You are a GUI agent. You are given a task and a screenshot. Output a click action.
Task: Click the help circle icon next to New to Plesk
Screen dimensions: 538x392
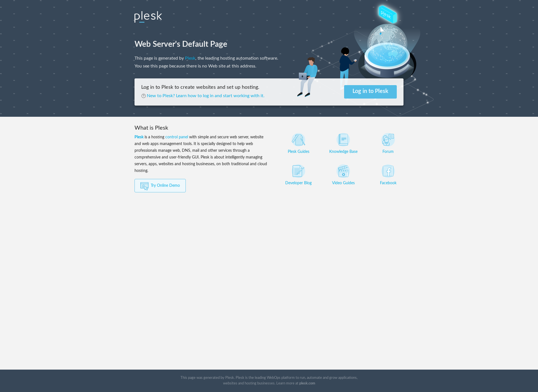(143, 95)
